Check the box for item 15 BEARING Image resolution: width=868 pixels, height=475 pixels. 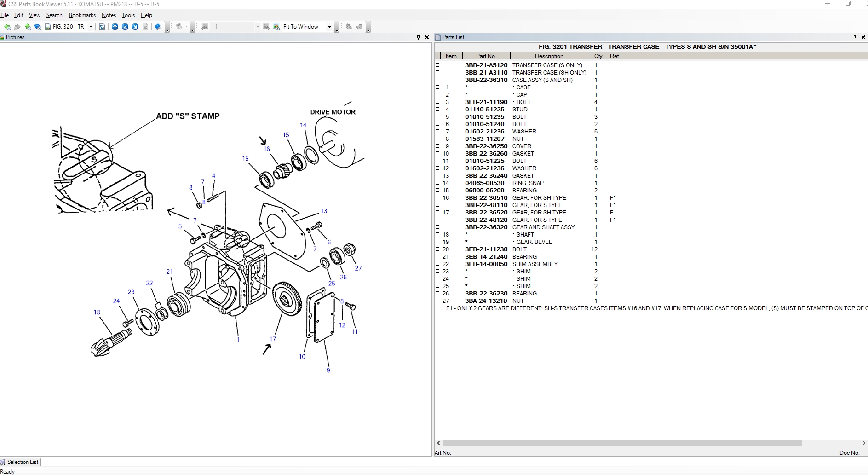pos(437,190)
